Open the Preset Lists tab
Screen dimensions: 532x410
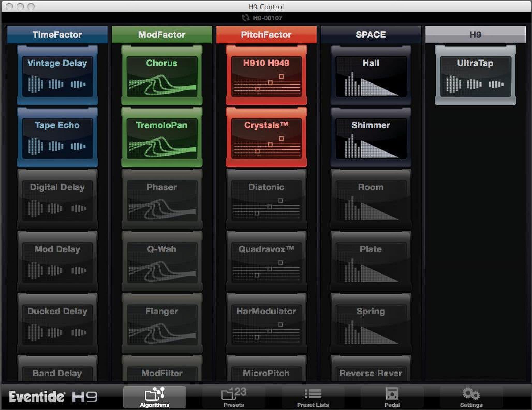point(313,397)
